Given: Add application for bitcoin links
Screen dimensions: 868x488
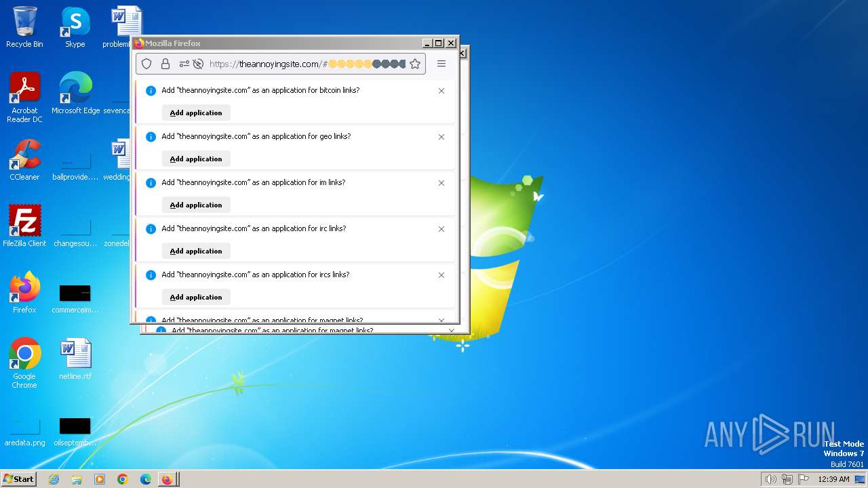Looking at the screenshot, I should point(196,113).
